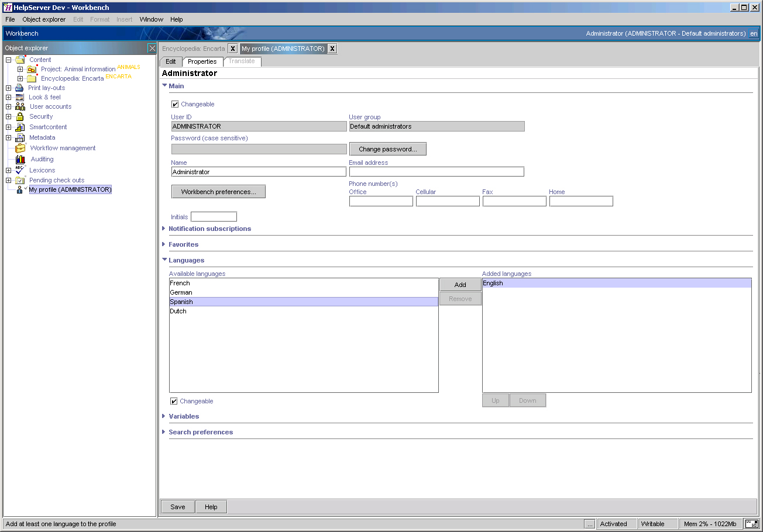
Task: Click the Look & feel icon
Action: pos(19,97)
